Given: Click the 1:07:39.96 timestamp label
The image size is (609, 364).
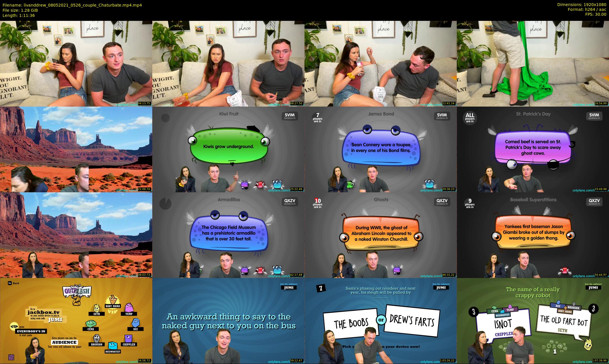Looking at the screenshot, I should [x=599, y=361].
